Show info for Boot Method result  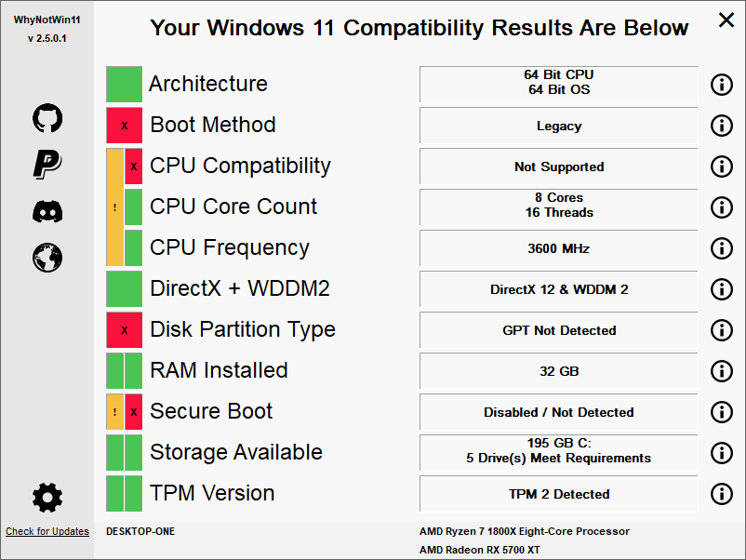click(x=722, y=126)
